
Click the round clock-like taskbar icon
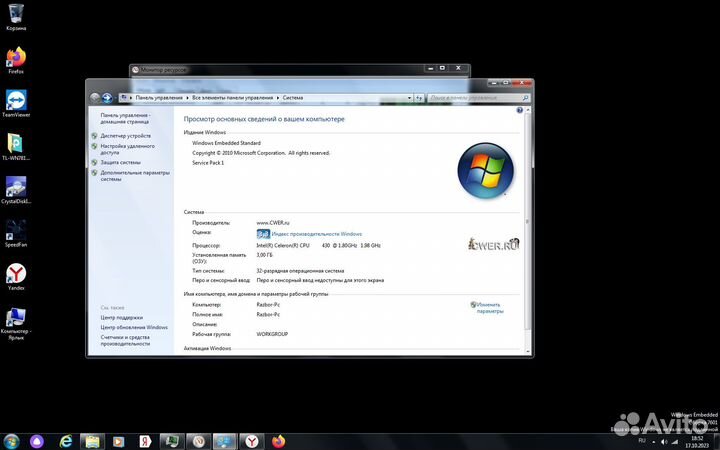(x=199, y=442)
